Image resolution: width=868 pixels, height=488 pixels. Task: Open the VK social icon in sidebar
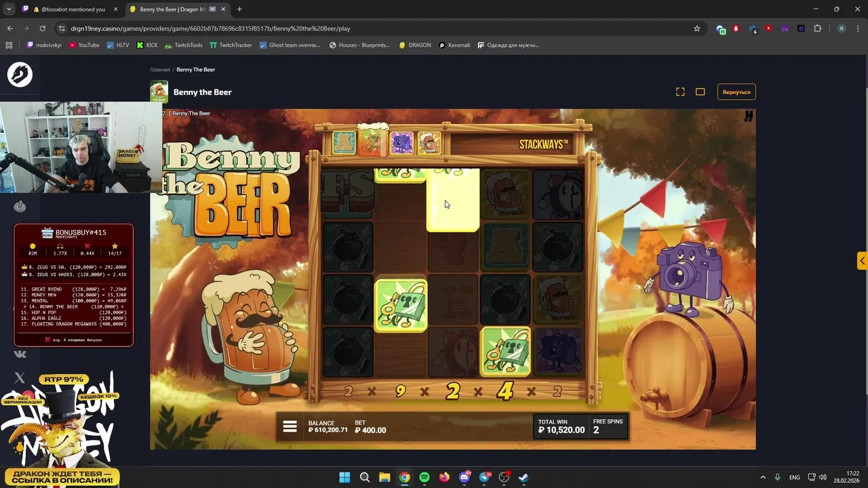tap(20, 354)
